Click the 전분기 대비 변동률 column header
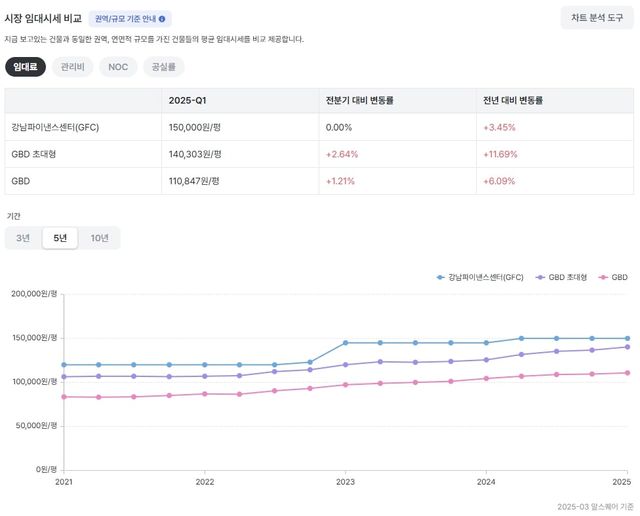 click(359, 101)
